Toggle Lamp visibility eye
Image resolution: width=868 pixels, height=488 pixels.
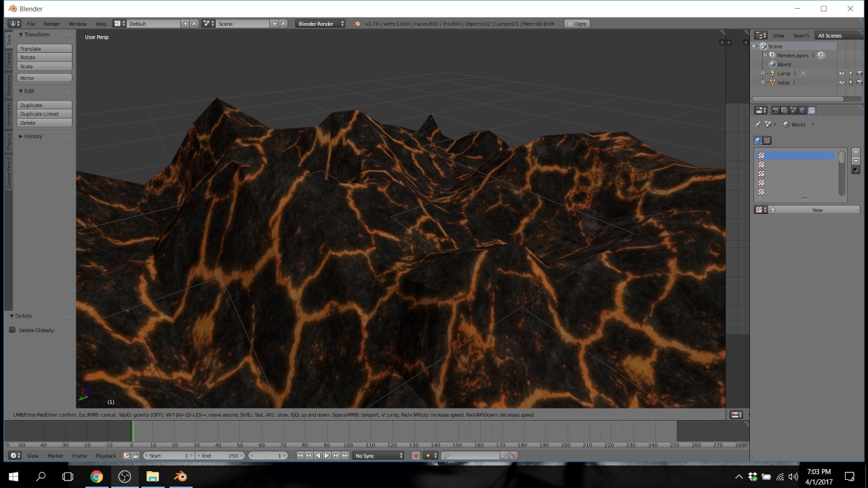click(842, 73)
